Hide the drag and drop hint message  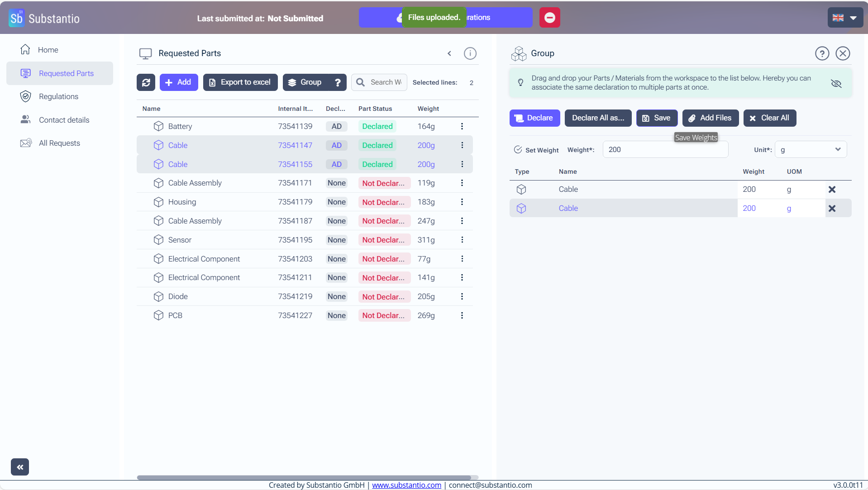[x=836, y=83]
